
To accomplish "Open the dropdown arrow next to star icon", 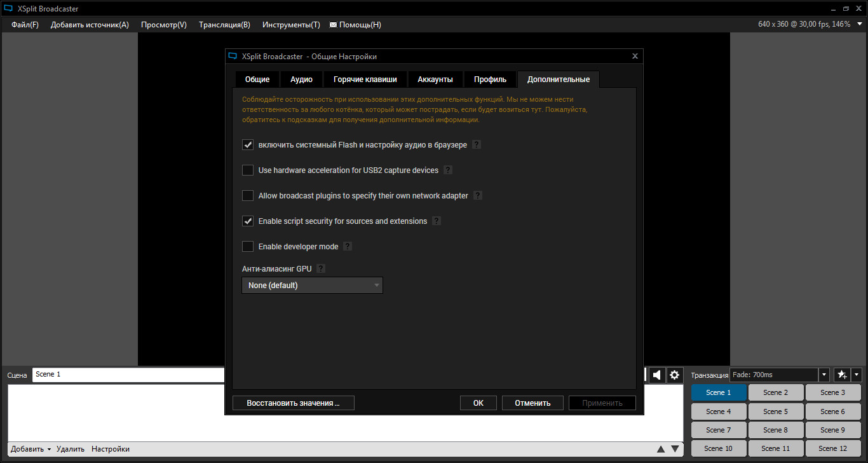I will 857,375.
